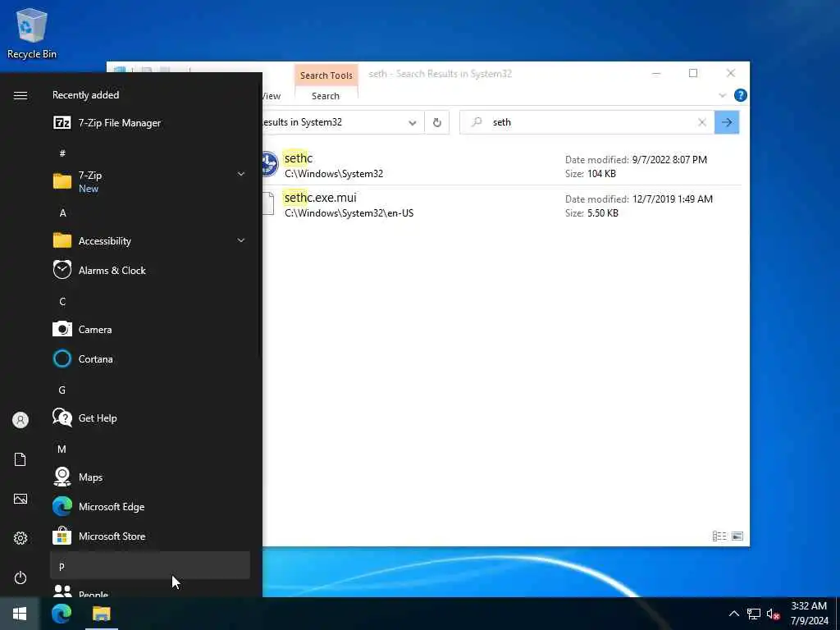This screenshot has width=840, height=630.
Task: Open the View ribbon tab
Action: click(x=271, y=96)
